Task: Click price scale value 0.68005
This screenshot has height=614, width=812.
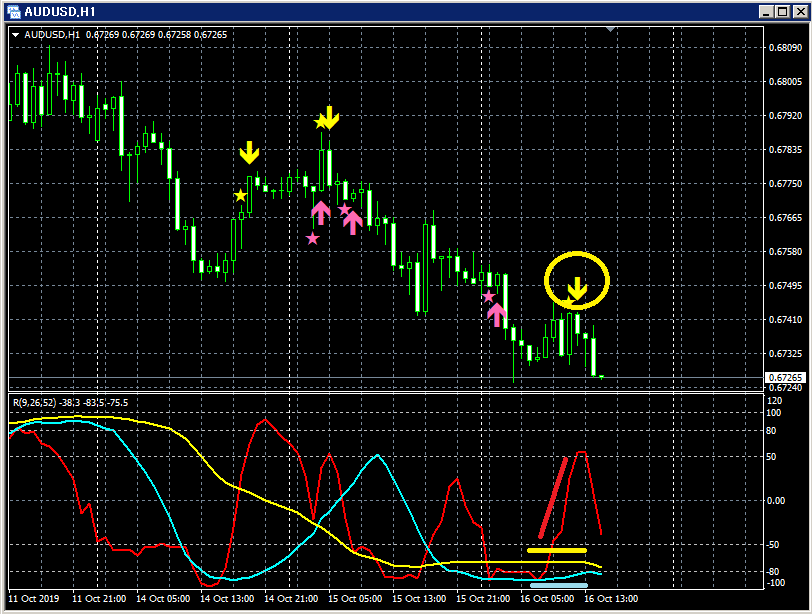Action: [x=785, y=82]
